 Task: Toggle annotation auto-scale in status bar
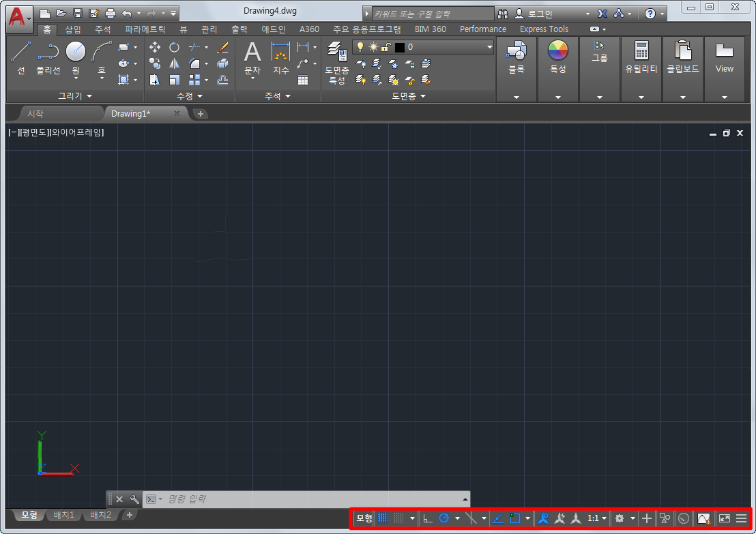point(559,518)
